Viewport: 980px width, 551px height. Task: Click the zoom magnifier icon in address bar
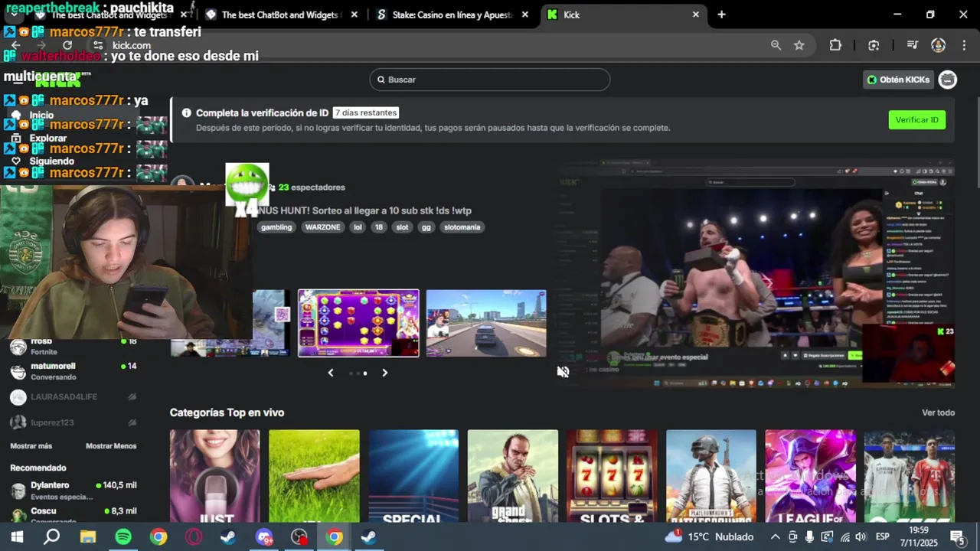(x=776, y=45)
